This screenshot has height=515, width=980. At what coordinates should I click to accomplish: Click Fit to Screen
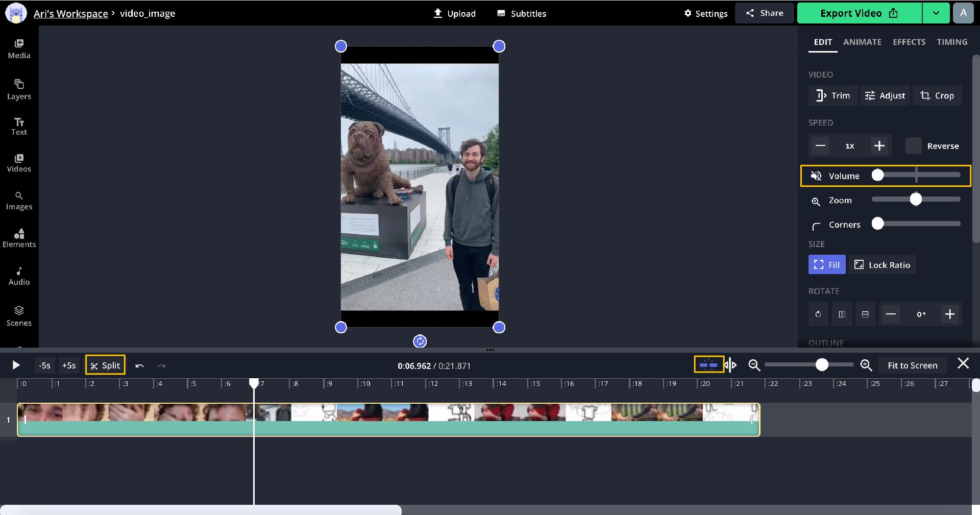[912, 365]
